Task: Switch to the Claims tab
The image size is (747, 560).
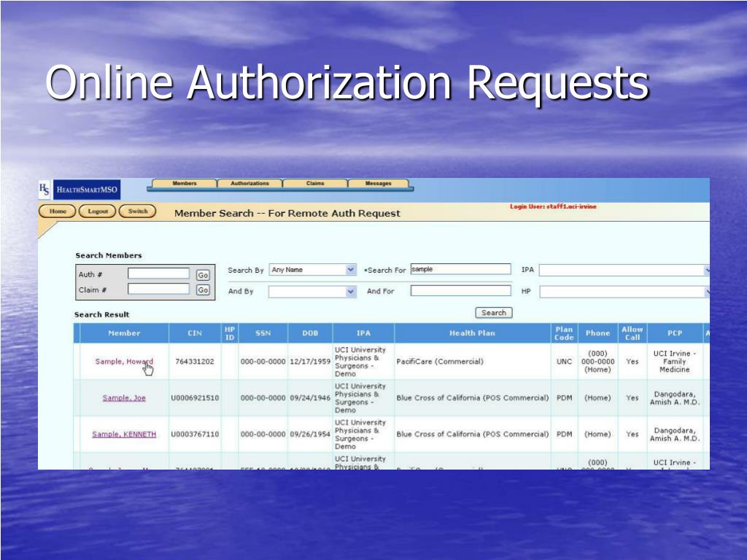Action: click(315, 183)
